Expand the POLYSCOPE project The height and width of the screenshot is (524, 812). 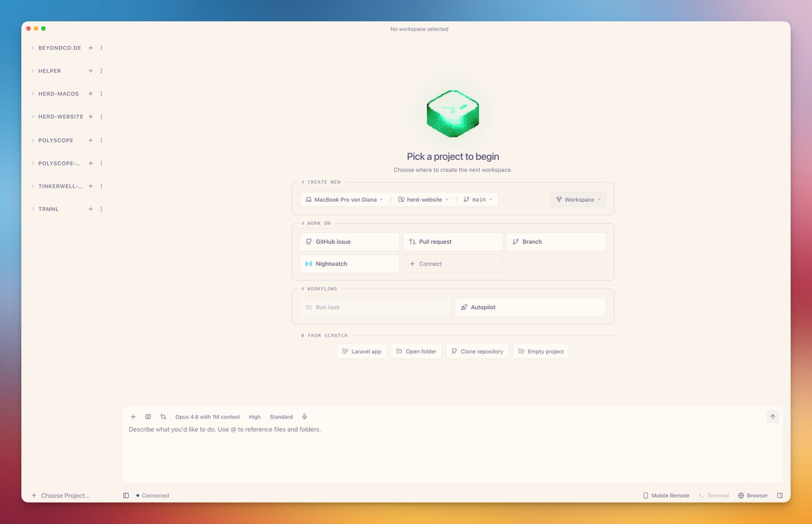[32, 140]
